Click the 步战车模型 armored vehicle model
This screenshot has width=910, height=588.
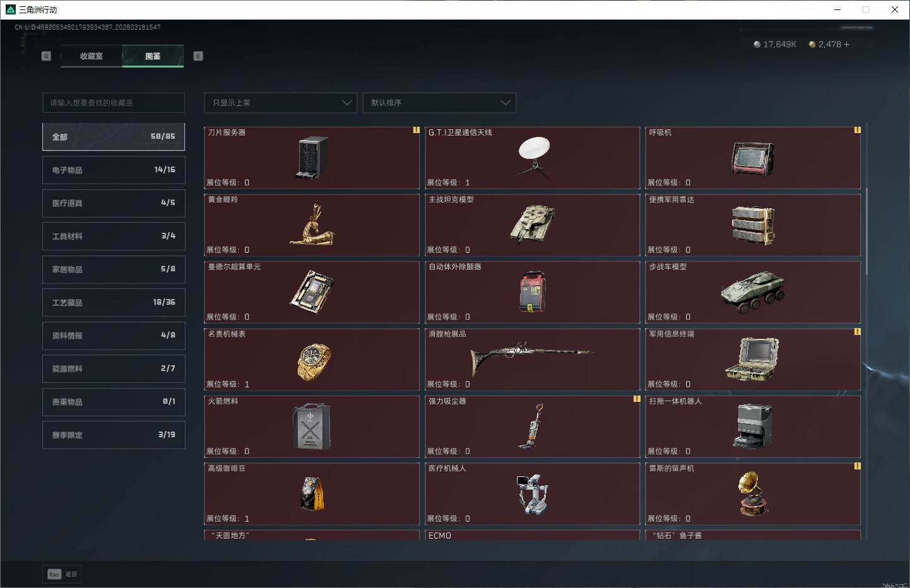753,292
